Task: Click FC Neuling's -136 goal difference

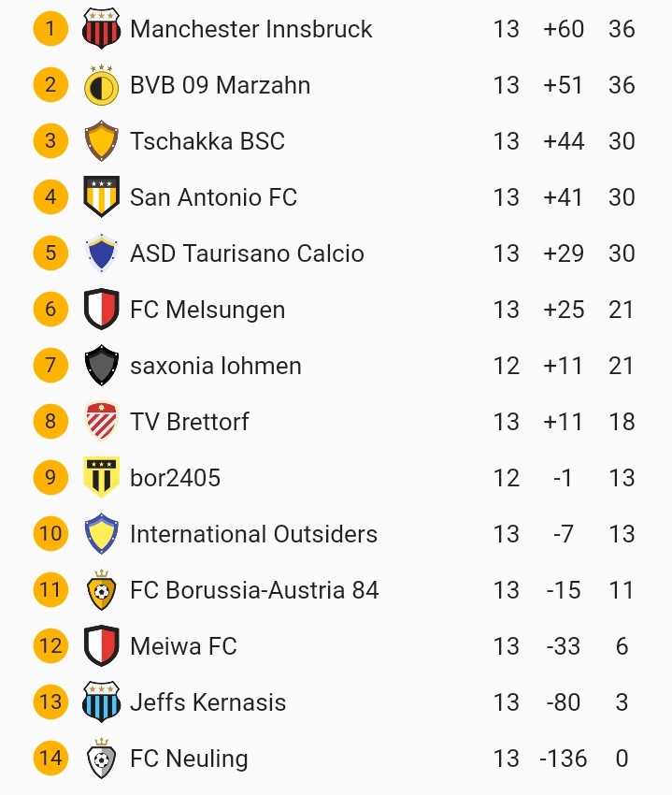Action: pos(564,759)
